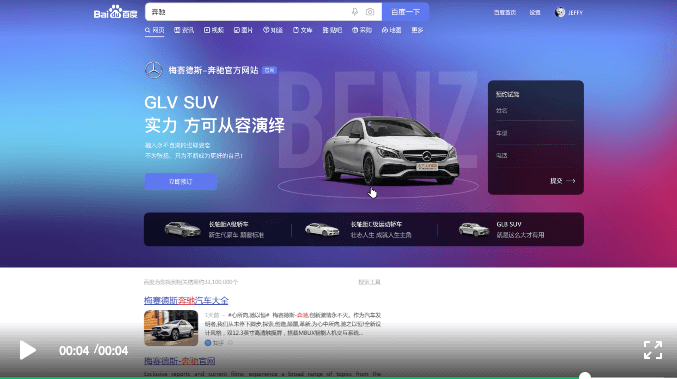This screenshot has width=677, height=379.
Task: Open 梅赛德斯-奔驰官方网站 title link
Action: (x=213, y=70)
